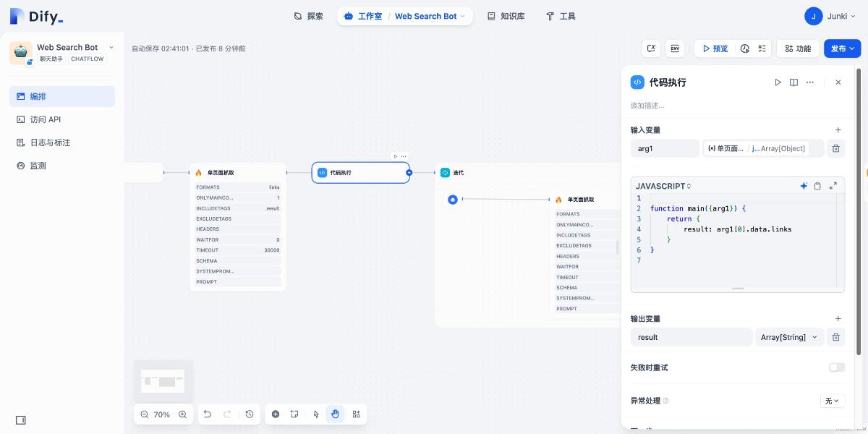This screenshot has height=434, width=868.
Task: Copy the code with the clipboard icon
Action: click(x=817, y=186)
